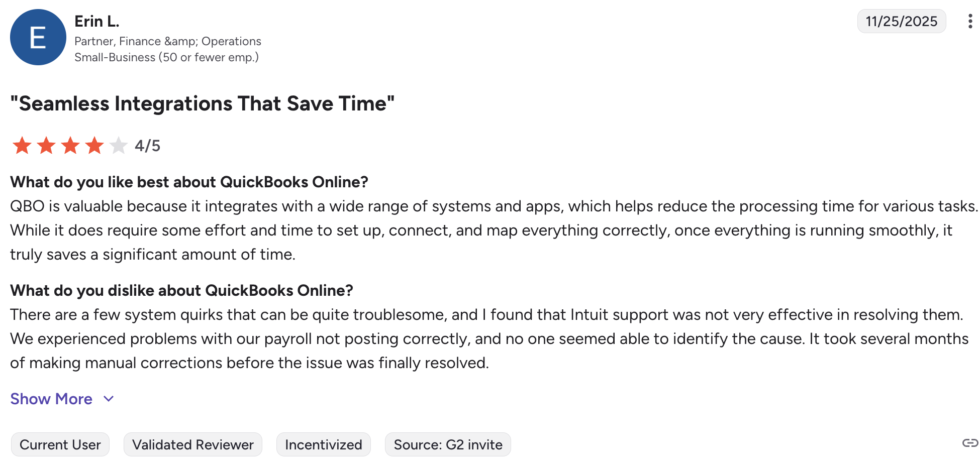Toggle the Validated Reviewer badge
The width and height of the screenshot is (980, 467).
point(192,444)
